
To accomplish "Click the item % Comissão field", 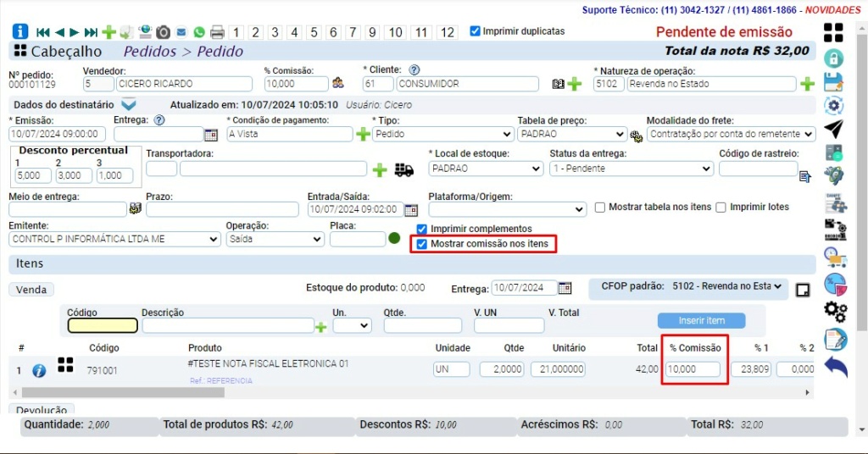I will click(x=693, y=369).
